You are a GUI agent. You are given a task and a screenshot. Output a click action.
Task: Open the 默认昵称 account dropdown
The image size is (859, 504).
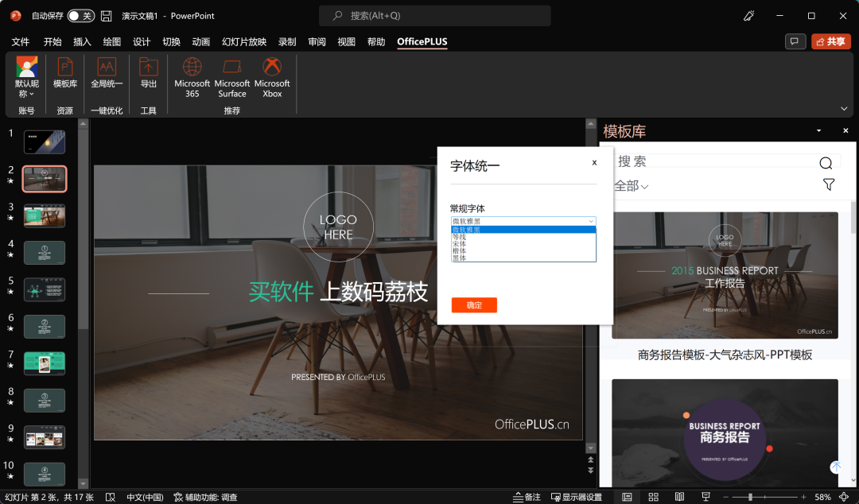point(27,78)
